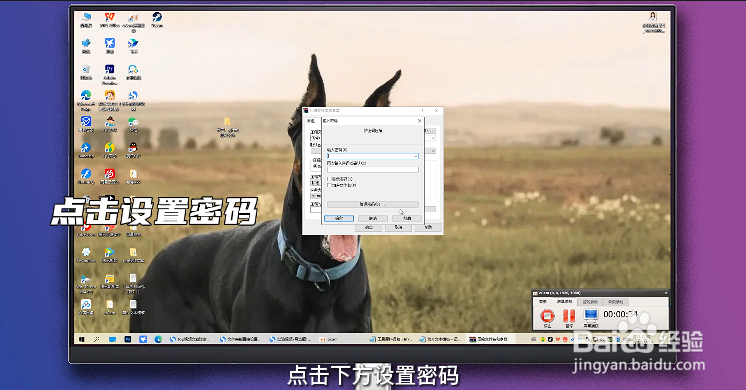Expand the archive name dropdown in the background window
Viewport: 746px width, 390px height.
click(x=433, y=138)
